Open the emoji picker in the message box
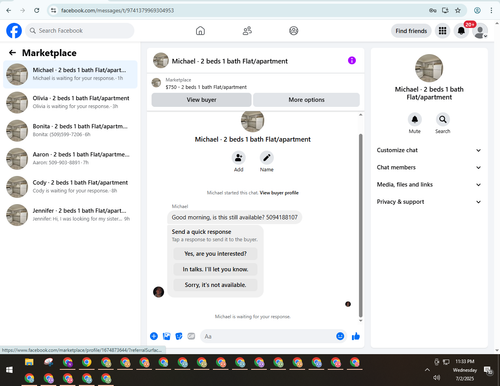Screen dimensions: 500x386 340,336
